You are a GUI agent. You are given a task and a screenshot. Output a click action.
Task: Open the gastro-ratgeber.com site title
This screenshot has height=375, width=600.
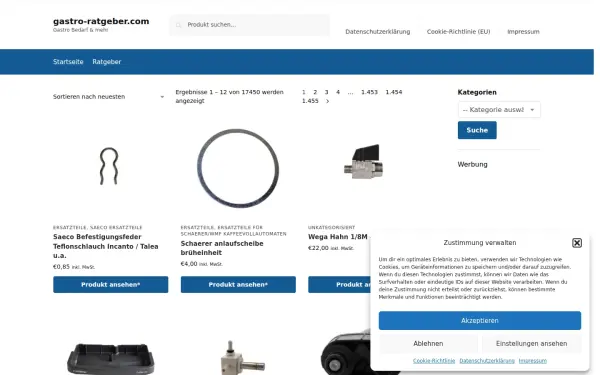tap(101, 21)
